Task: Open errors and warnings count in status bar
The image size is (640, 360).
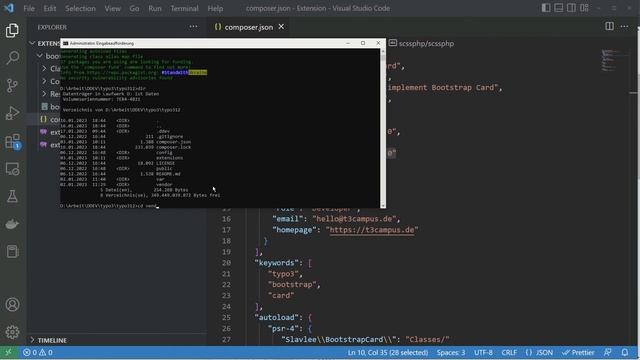Action: pos(38,352)
